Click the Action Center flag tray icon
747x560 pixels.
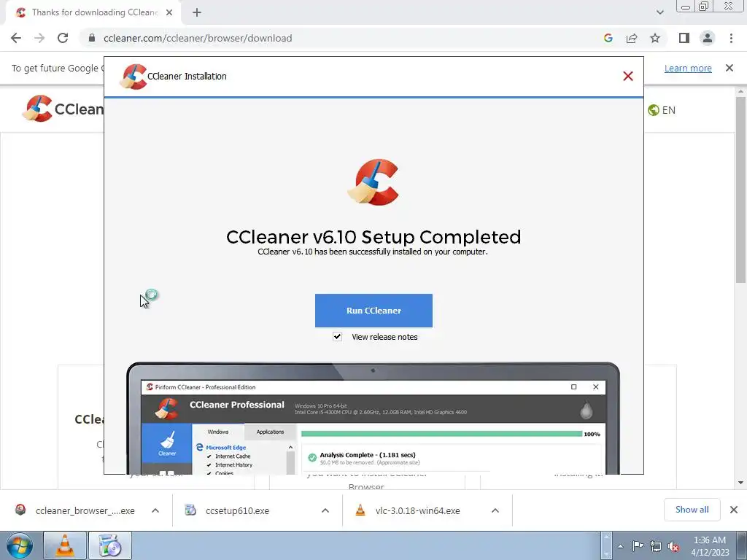tap(638, 546)
